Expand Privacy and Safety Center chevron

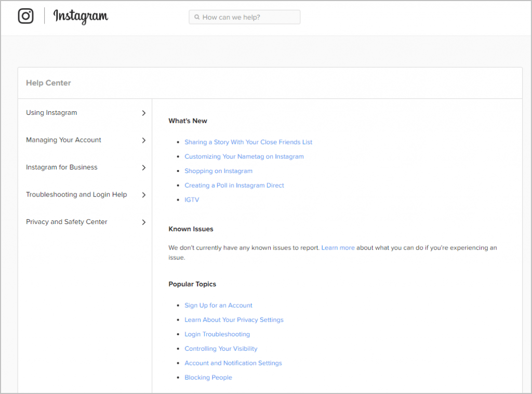(x=143, y=222)
